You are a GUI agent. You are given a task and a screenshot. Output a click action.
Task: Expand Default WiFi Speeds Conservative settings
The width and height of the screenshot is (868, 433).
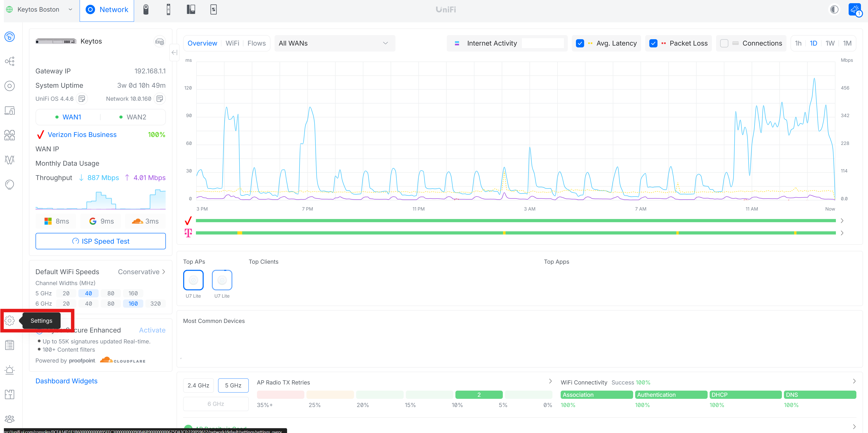141,272
